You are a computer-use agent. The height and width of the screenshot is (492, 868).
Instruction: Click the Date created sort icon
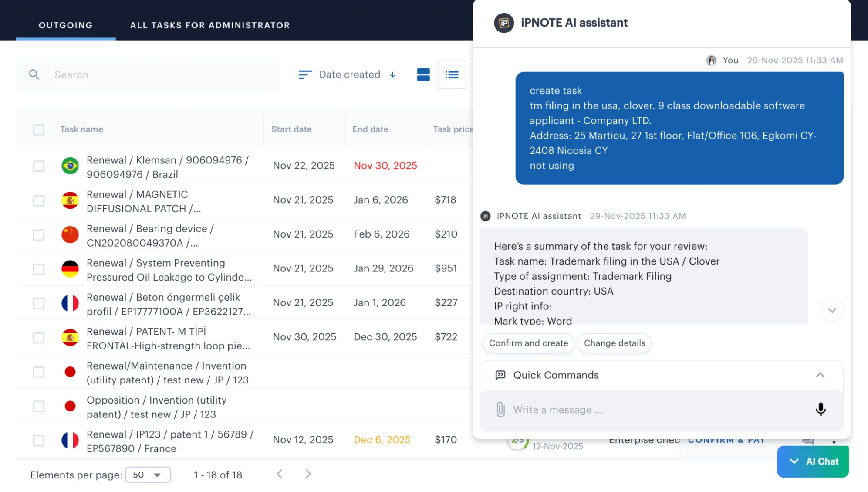point(305,75)
